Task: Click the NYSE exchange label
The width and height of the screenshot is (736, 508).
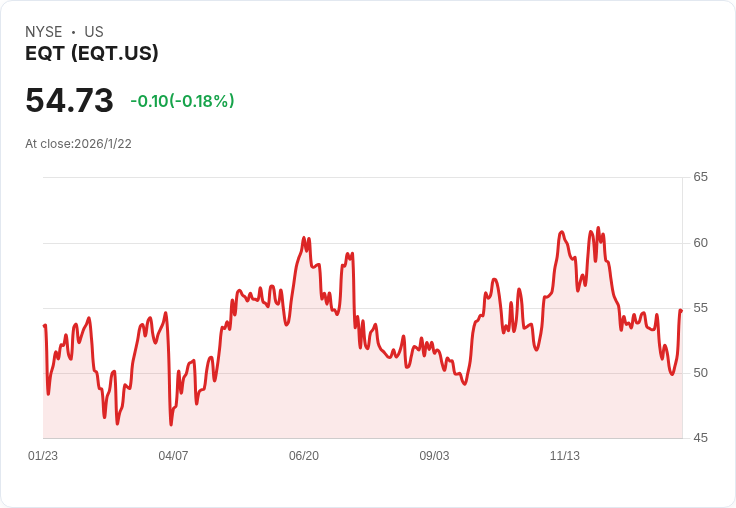Action: tap(44, 32)
